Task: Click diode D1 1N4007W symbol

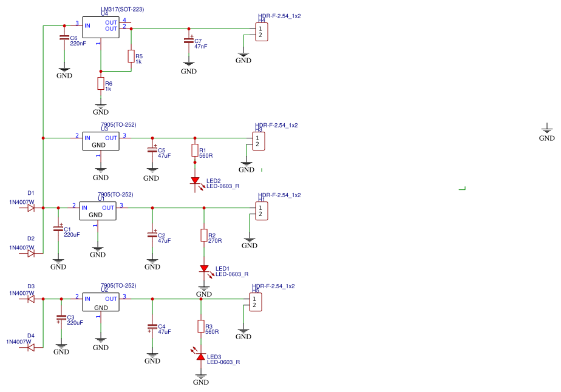Action: tap(31, 208)
